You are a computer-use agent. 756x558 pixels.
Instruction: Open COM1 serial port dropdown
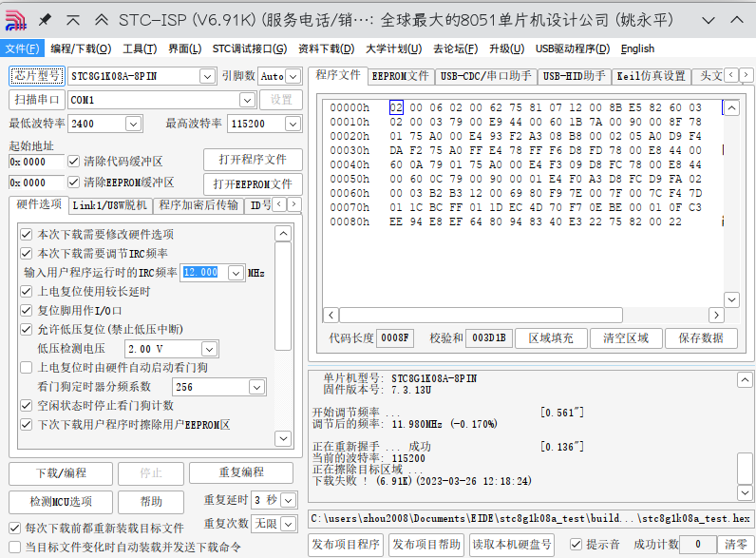tap(247, 100)
